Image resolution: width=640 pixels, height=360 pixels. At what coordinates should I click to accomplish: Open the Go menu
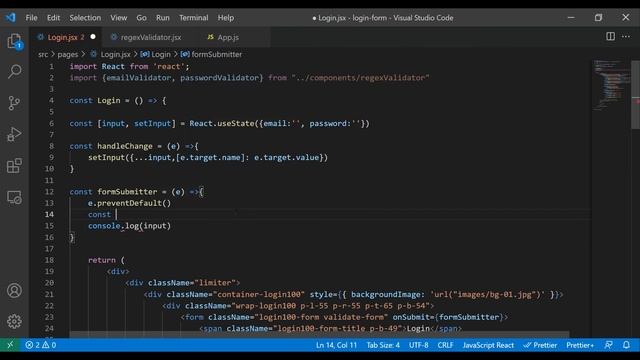click(x=141, y=18)
